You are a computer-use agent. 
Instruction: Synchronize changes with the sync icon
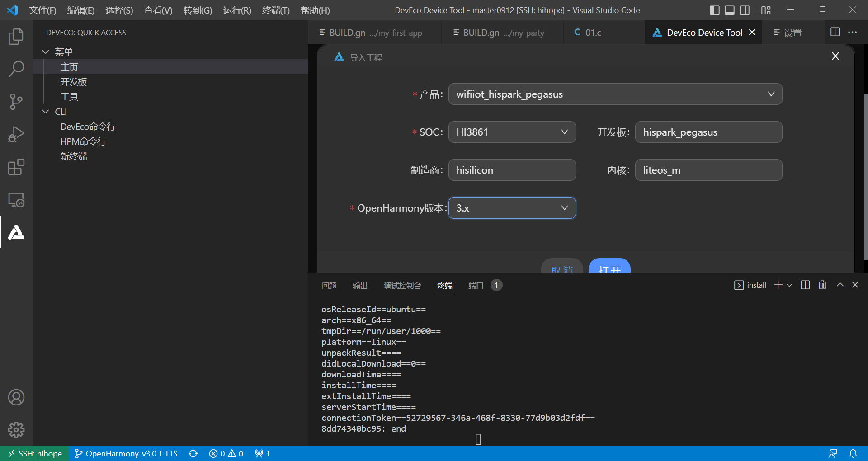point(193,453)
